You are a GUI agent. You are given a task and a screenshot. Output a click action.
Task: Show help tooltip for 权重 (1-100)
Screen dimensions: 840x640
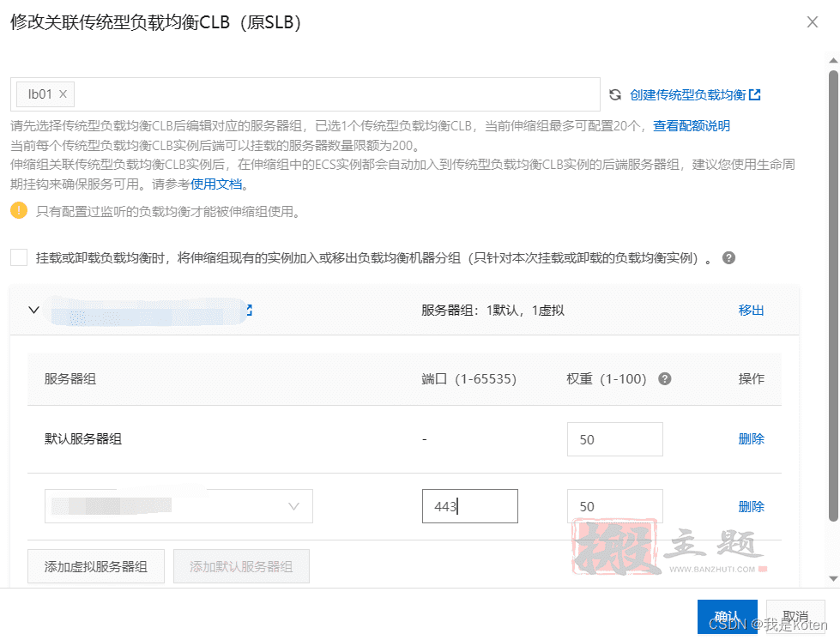click(x=664, y=378)
